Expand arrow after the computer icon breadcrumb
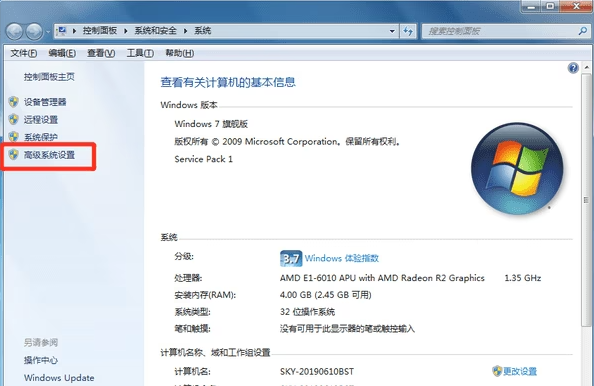This screenshot has height=386, width=594. click(x=74, y=31)
